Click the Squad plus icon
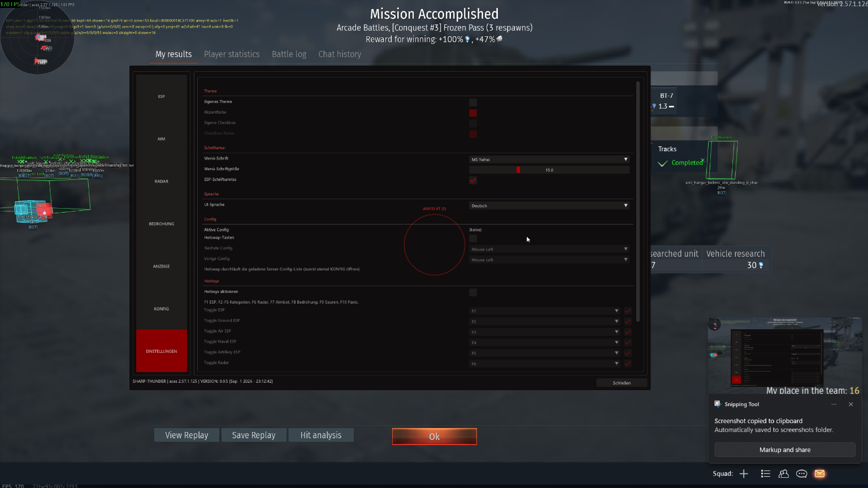 pos(744,474)
